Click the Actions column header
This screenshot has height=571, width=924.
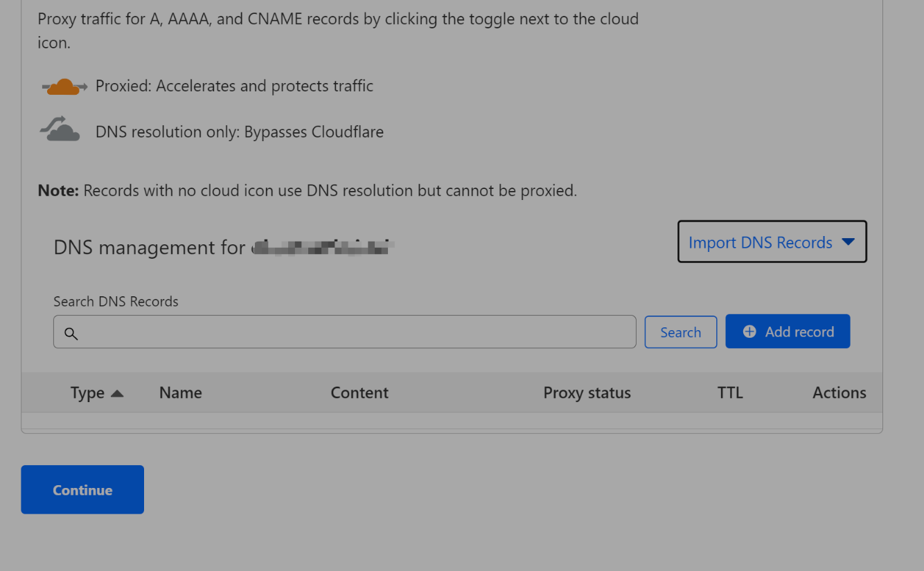point(839,392)
